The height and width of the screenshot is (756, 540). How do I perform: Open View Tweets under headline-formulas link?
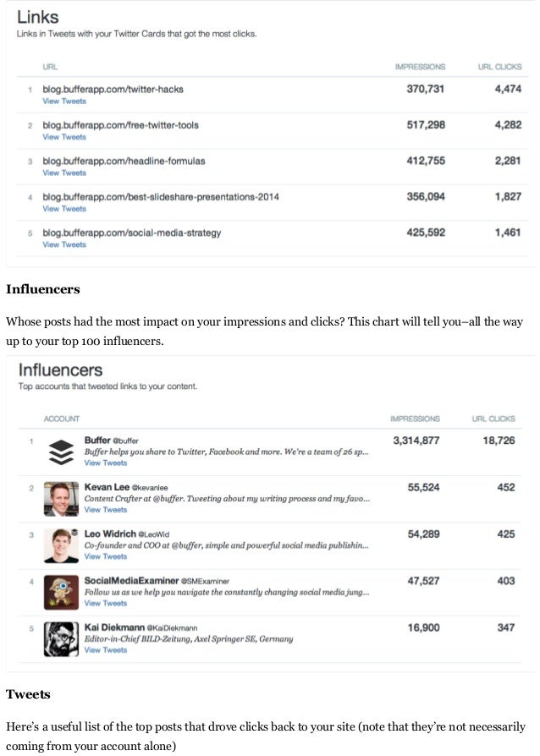[64, 173]
